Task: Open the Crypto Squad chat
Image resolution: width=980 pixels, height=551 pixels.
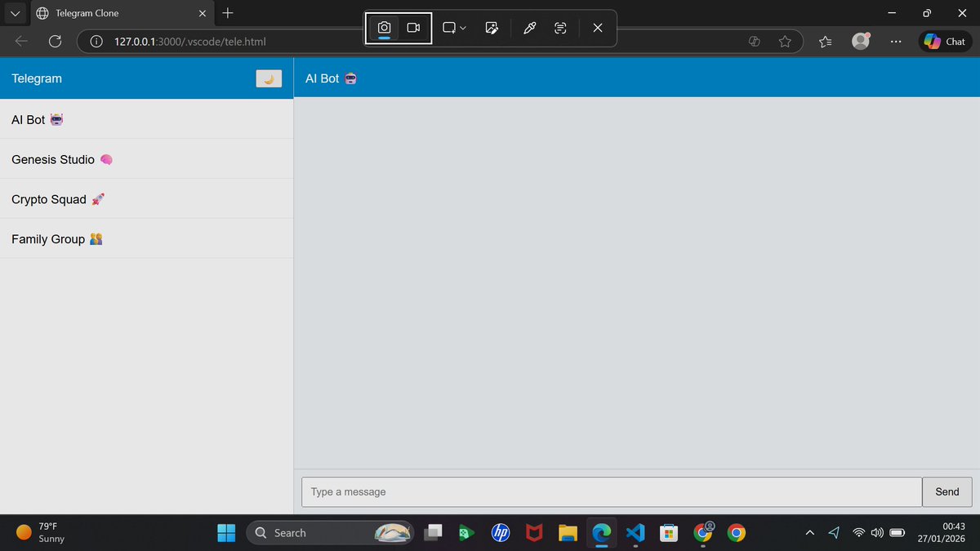Action: click(x=146, y=199)
